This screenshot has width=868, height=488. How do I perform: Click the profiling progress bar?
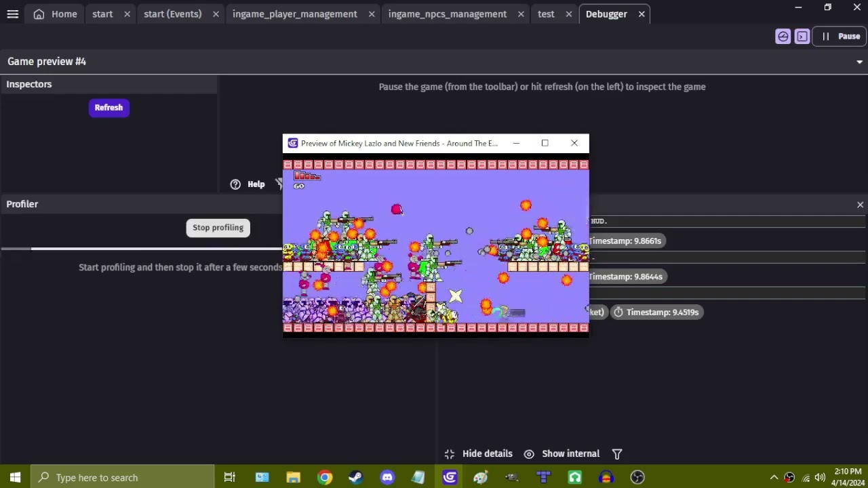tap(141, 249)
